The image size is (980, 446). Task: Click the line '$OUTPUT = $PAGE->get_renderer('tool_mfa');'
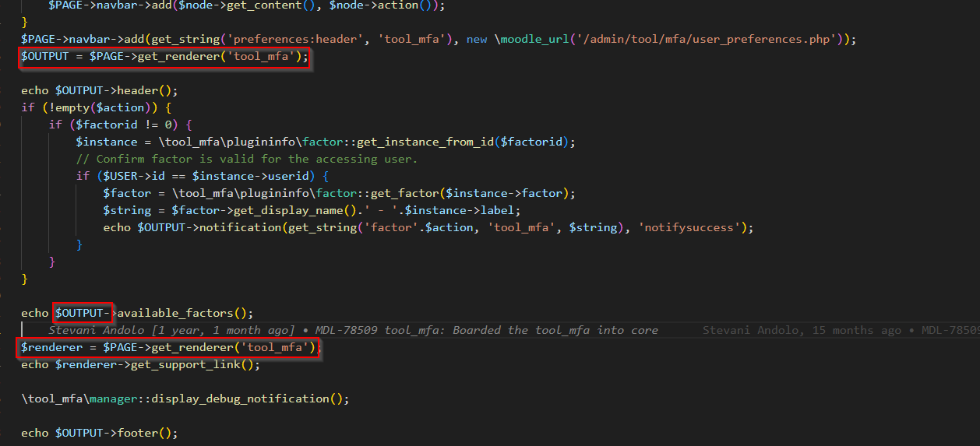[165, 56]
